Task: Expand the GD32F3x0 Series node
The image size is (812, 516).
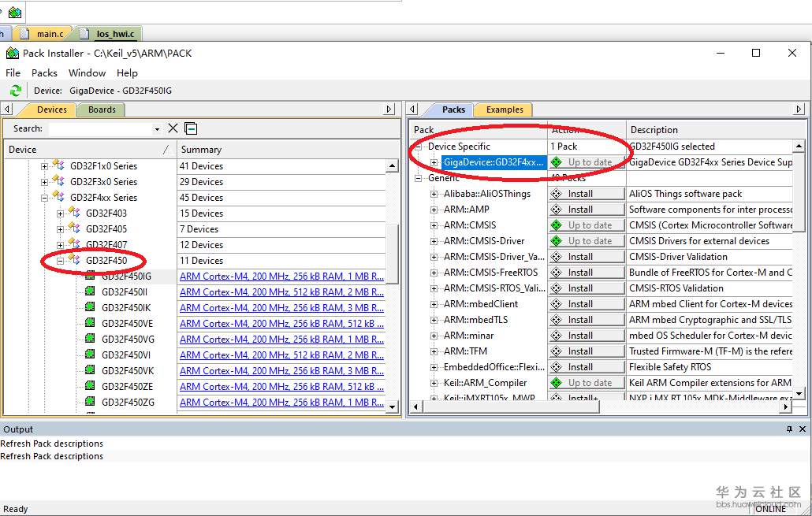Action: pos(44,182)
